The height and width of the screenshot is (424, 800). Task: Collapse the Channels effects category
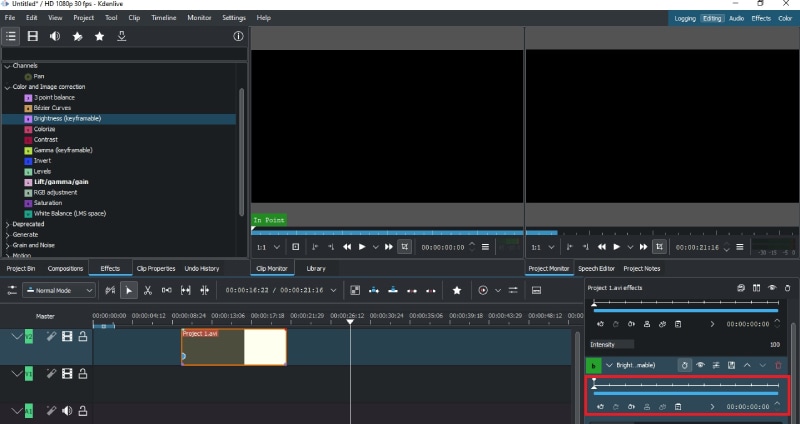click(7, 66)
